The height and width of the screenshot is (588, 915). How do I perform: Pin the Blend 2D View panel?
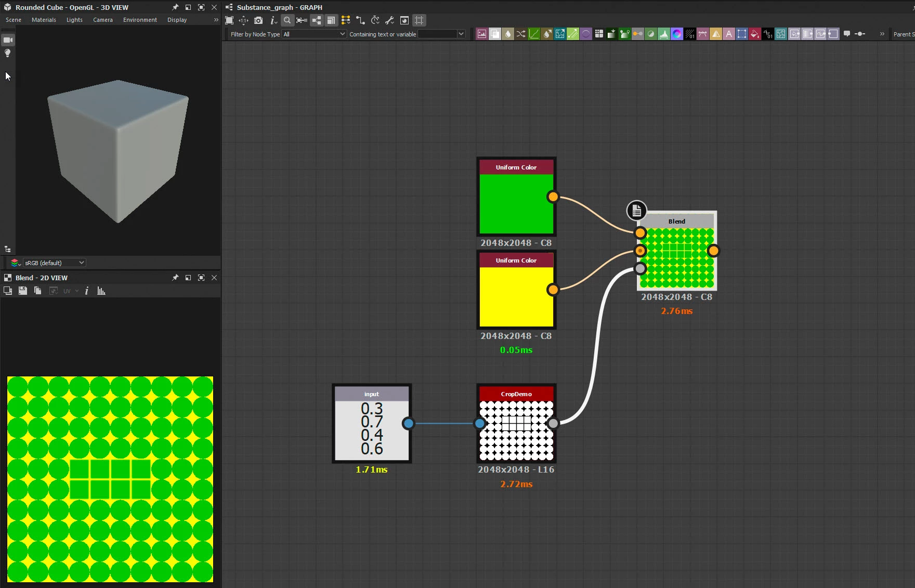pyautogui.click(x=175, y=278)
